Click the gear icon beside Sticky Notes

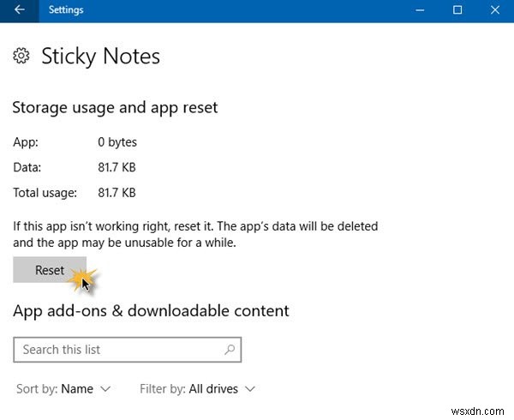click(x=21, y=56)
